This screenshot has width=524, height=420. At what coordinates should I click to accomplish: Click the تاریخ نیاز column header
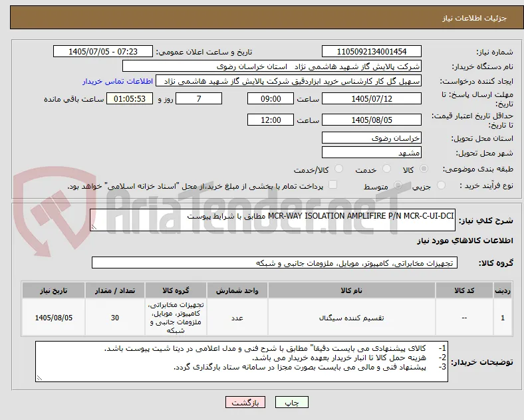point(53,290)
